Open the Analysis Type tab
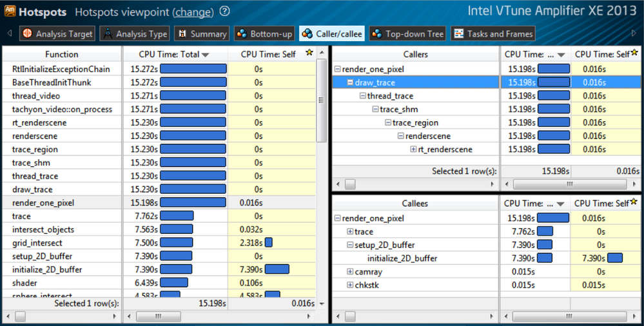Image resolution: width=644 pixels, height=326 pixels. coord(135,34)
